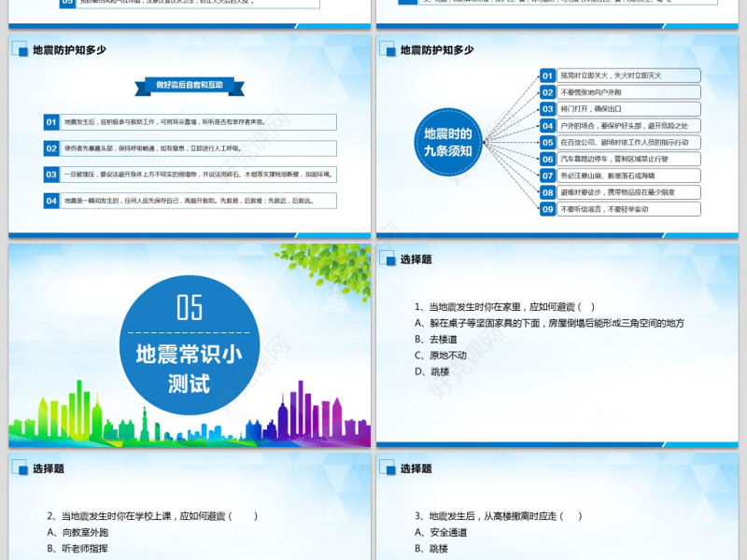Expand the 06 汽车靠路边停车 list item
747x560 pixels.
[x=545, y=159]
